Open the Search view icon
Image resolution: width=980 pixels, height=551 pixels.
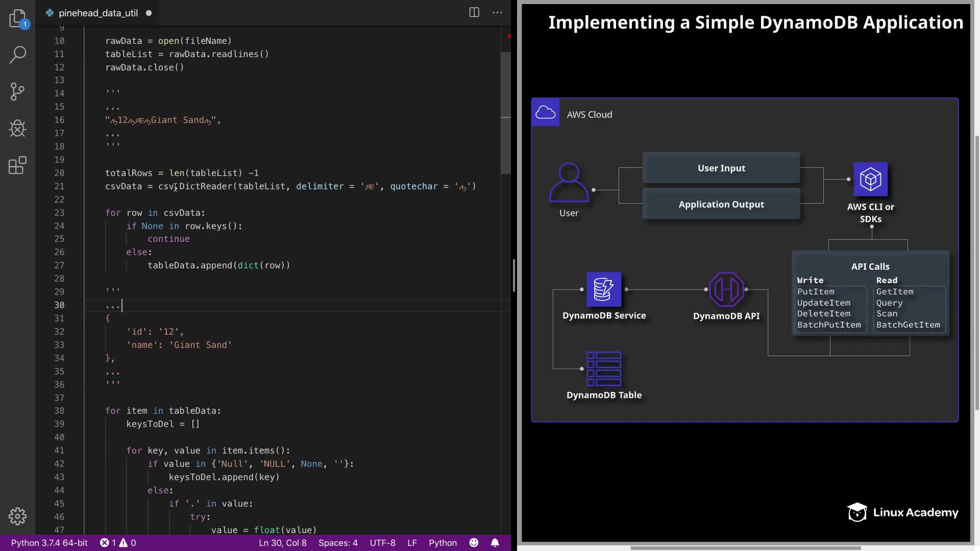17,55
